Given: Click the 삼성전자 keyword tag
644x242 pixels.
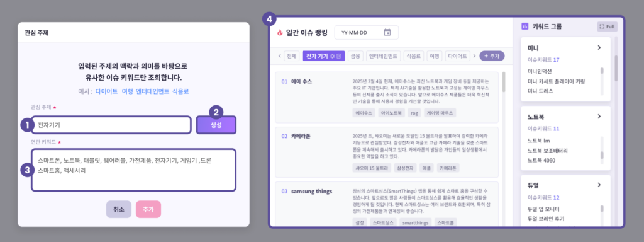Looking at the screenshot, I should 405,168.
